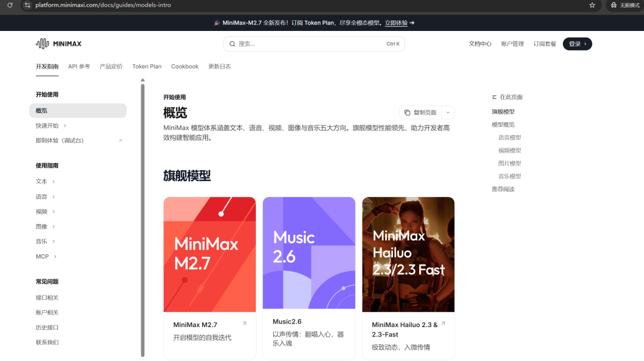Viewport: 644px width, 361px height.
Task: Expand the 快速开始 section
Action: (x=65, y=126)
